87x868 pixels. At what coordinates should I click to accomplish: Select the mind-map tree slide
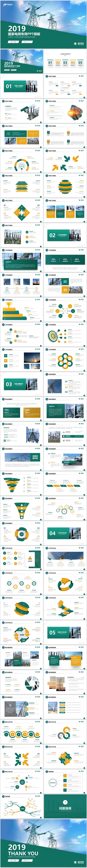click(22, 806)
